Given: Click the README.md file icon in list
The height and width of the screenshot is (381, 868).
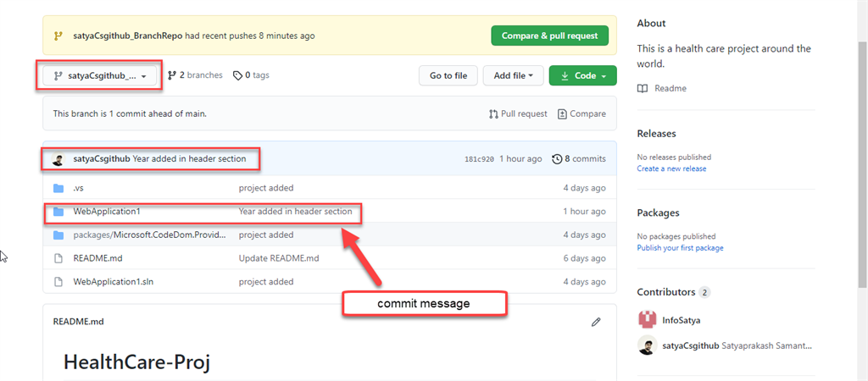Looking at the screenshot, I should coord(58,258).
